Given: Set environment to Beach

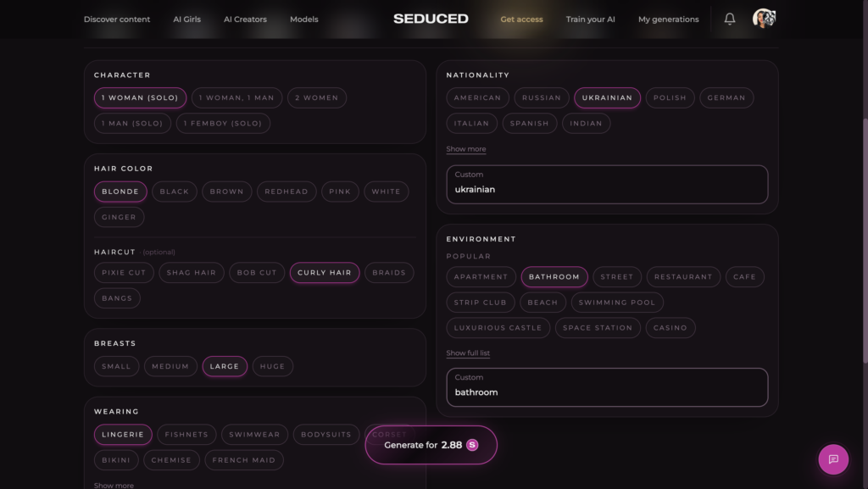Looking at the screenshot, I should coord(542,303).
